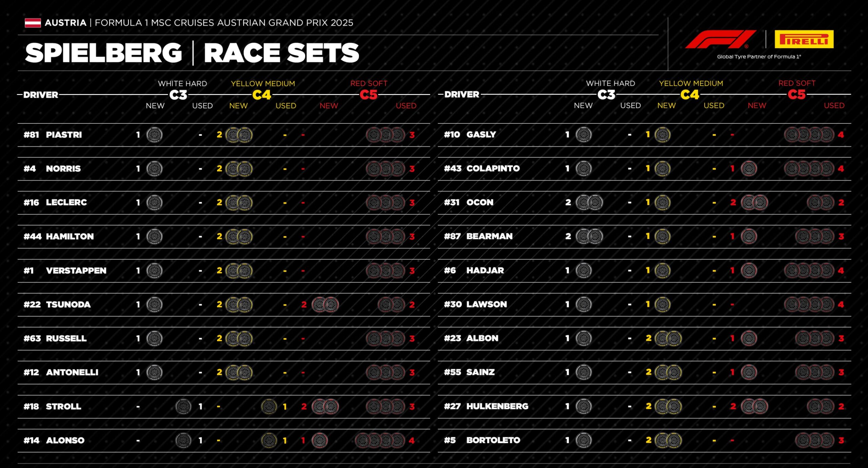Click Alonso's used yellow medium tyre
This screenshot has height=468, width=868.
tap(269, 440)
